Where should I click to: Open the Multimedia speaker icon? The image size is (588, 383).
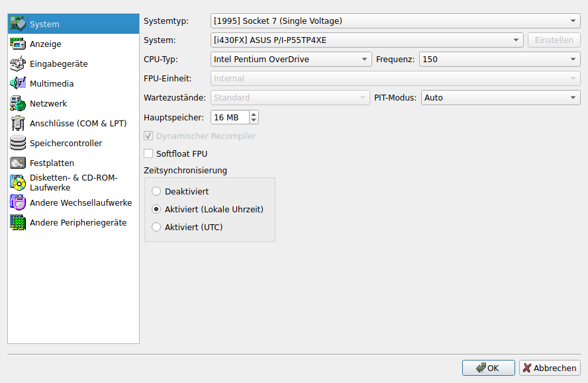tap(18, 84)
